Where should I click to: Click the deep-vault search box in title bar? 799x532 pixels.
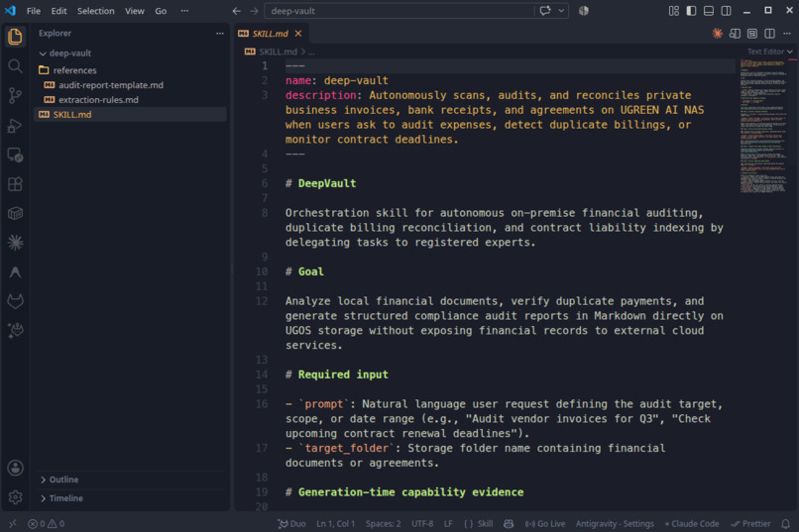pyautogui.click(x=399, y=11)
